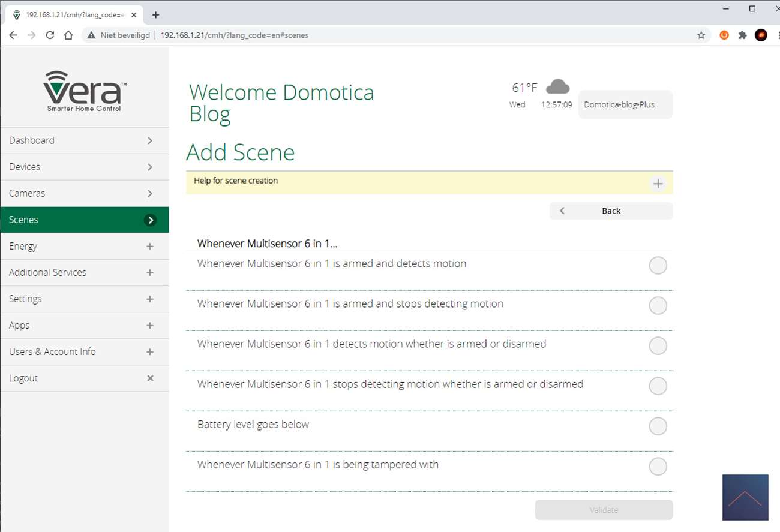Click the Vera logo in sidebar

(x=84, y=91)
